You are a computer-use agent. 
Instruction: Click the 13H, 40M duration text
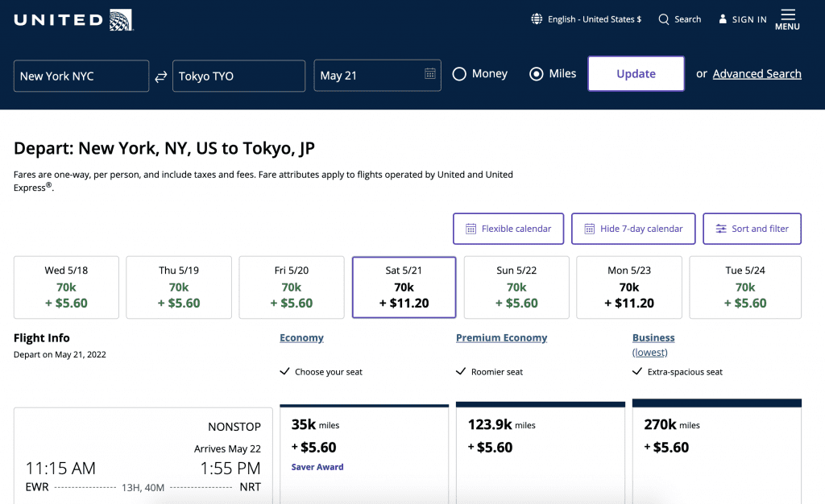click(143, 488)
